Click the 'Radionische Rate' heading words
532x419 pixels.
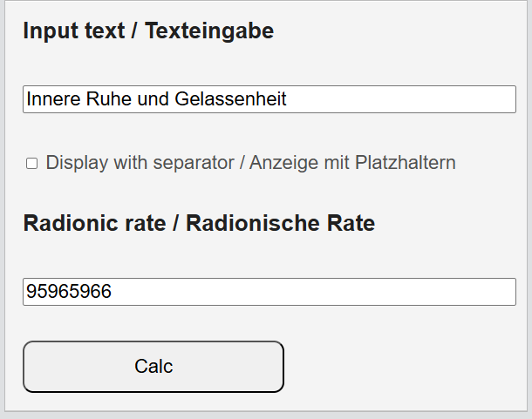coord(280,224)
